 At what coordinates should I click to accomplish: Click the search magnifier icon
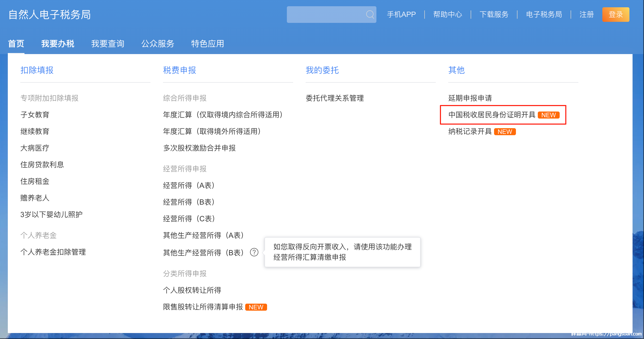point(370,15)
